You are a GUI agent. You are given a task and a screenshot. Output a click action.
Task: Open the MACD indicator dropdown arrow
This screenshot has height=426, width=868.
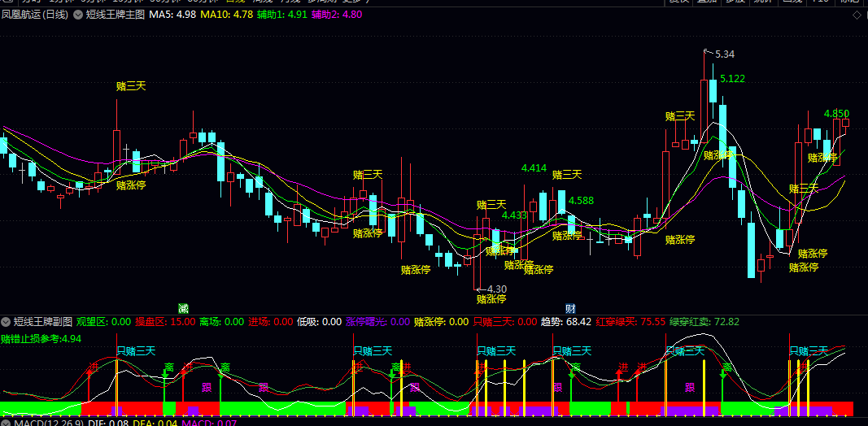click(x=6, y=424)
